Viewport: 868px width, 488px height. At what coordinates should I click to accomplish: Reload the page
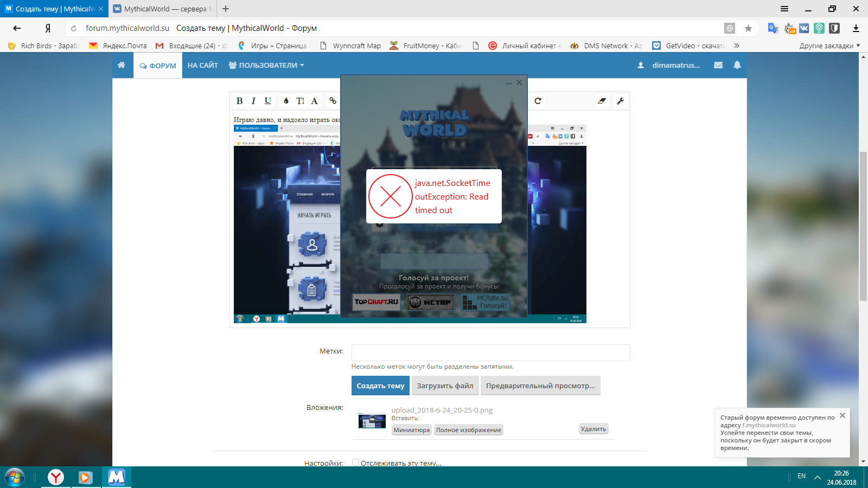click(x=74, y=28)
